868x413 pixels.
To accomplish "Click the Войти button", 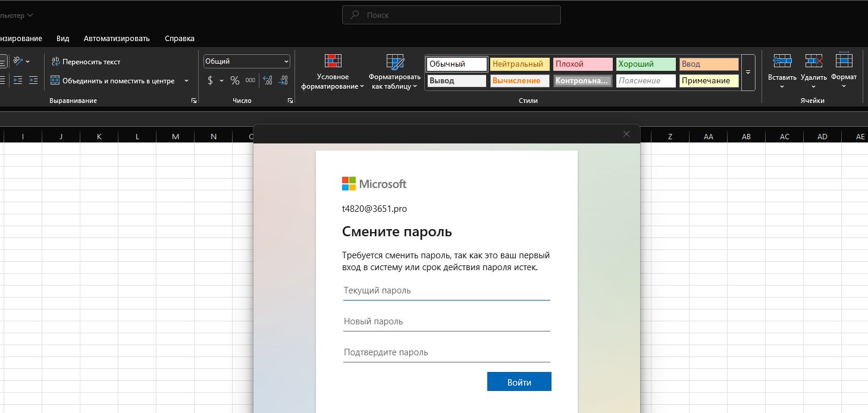I will coord(519,382).
